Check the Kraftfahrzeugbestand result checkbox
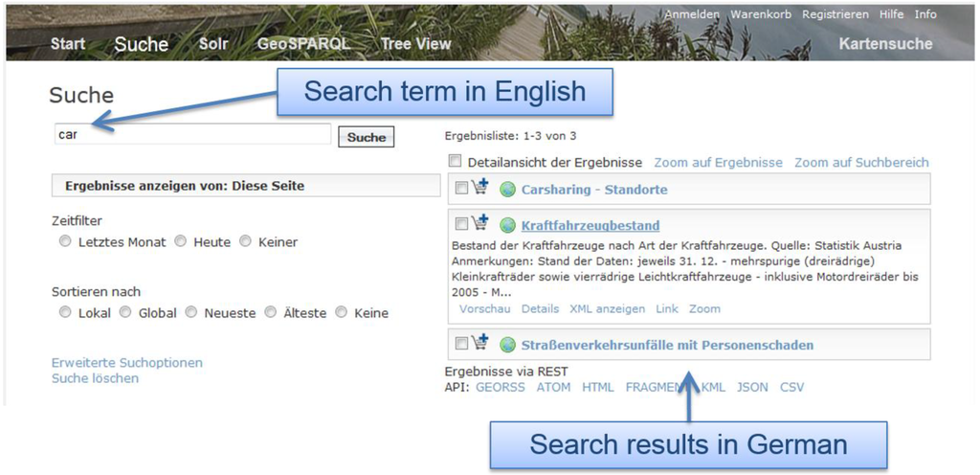The image size is (980, 475). click(x=461, y=224)
